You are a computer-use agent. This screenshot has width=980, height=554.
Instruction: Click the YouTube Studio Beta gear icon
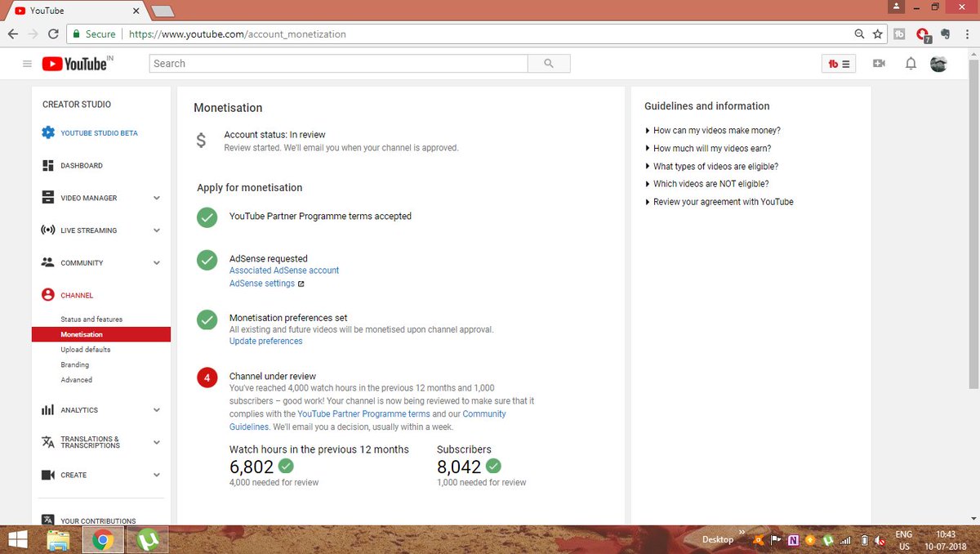click(48, 132)
